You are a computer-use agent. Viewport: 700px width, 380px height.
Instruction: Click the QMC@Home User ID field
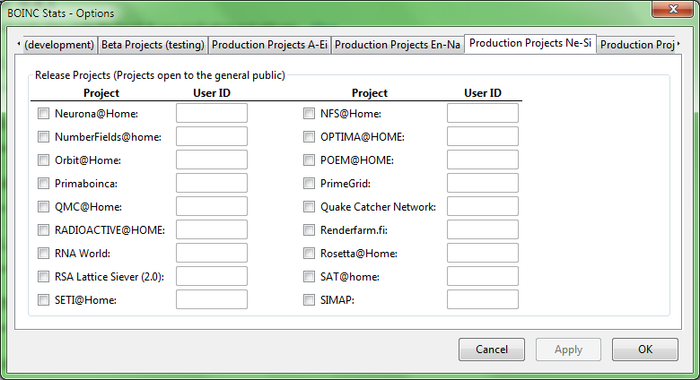[x=212, y=206]
